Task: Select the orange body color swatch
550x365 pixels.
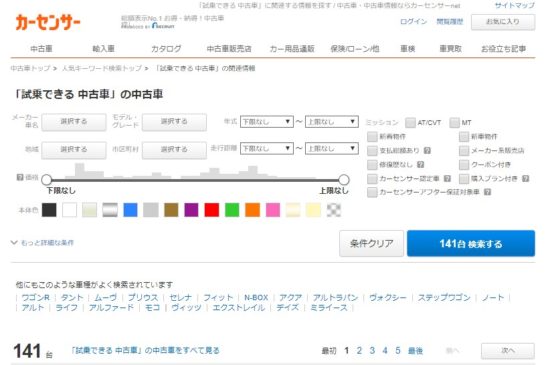Action: 253,210
